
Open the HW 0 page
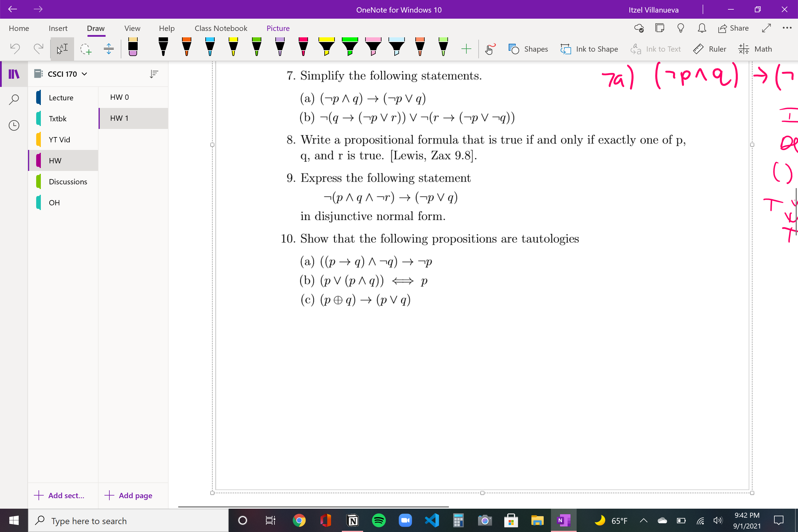[119, 97]
